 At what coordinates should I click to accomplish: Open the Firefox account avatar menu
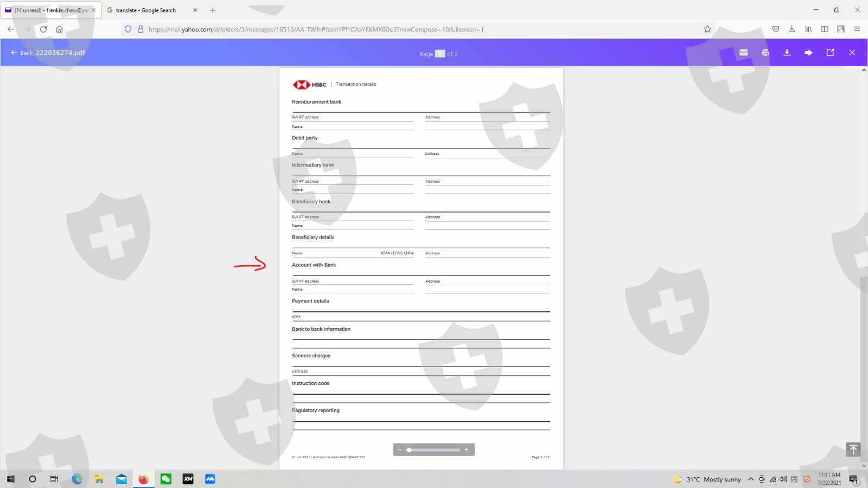coord(841,29)
